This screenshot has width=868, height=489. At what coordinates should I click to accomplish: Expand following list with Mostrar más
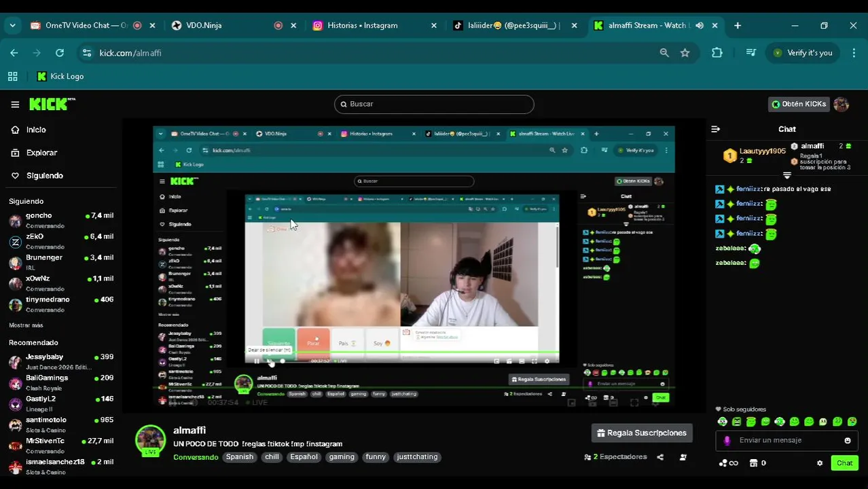click(26, 325)
